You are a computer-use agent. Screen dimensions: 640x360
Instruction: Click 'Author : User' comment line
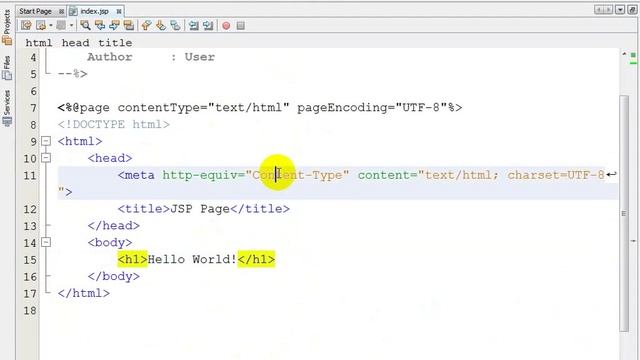(151, 57)
